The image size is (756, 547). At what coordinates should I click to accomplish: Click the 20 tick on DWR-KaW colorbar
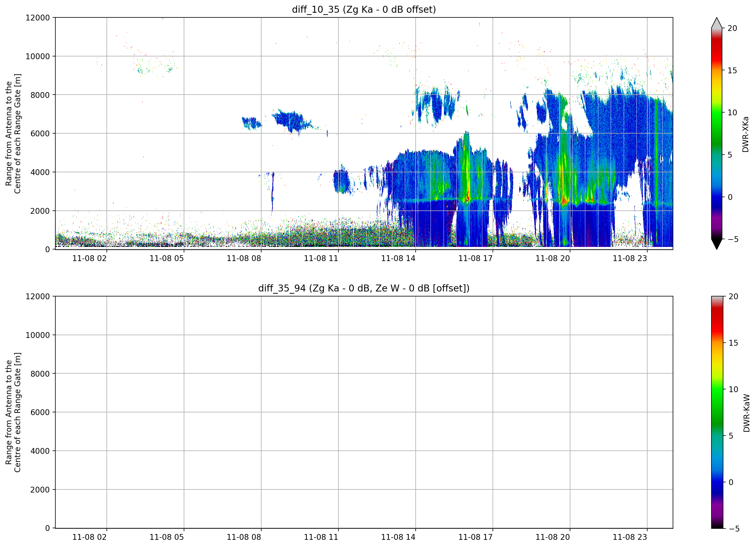[x=733, y=296]
